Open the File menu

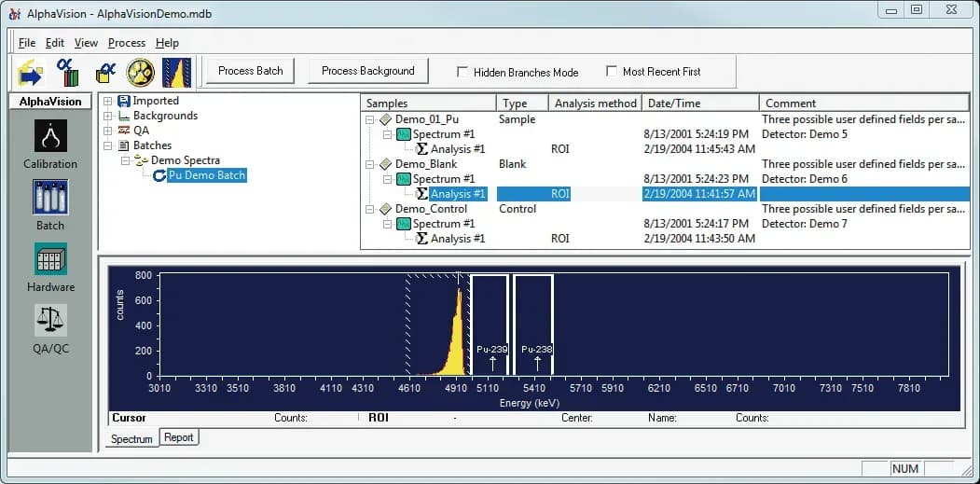(x=27, y=43)
